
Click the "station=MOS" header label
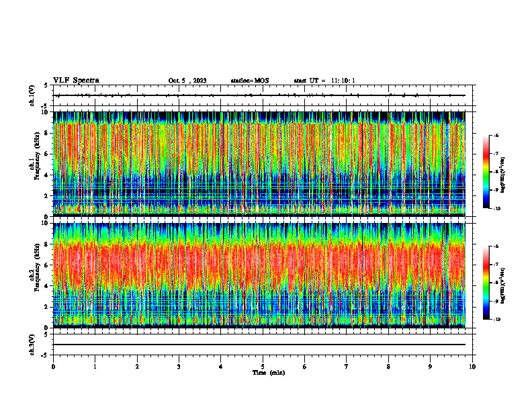pos(250,81)
